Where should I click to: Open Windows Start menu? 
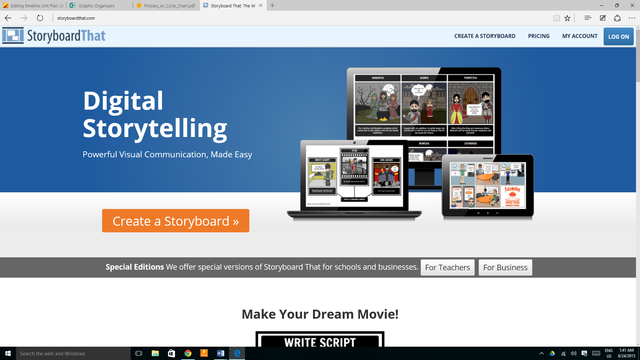pos(8,353)
